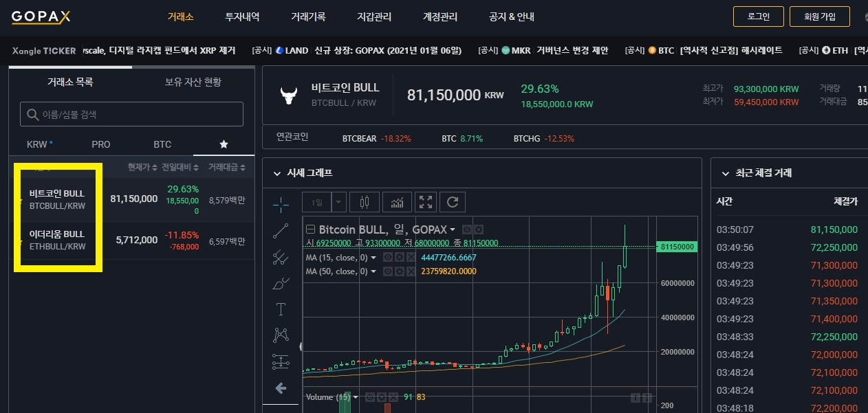The width and height of the screenshot is (868, 413).
Task: Click the back arrow in chart toolbar
Action: coord(281,388)
